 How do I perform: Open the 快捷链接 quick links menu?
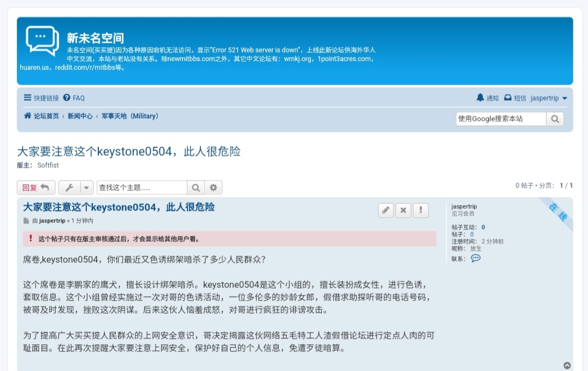click(x=41, y=98)
